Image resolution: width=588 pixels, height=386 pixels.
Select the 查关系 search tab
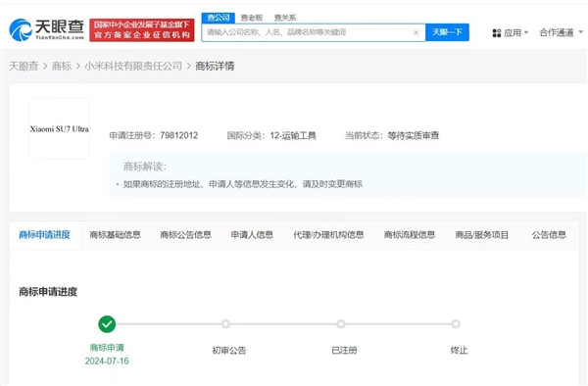pos(285,18)
